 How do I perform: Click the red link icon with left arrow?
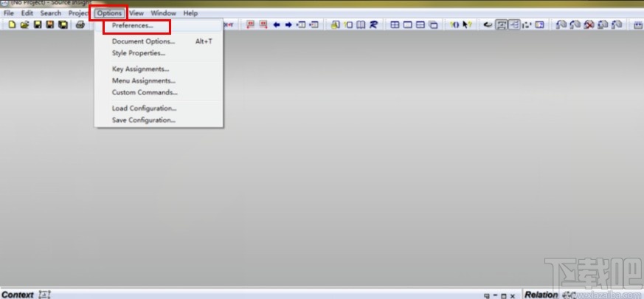[251, 24]
